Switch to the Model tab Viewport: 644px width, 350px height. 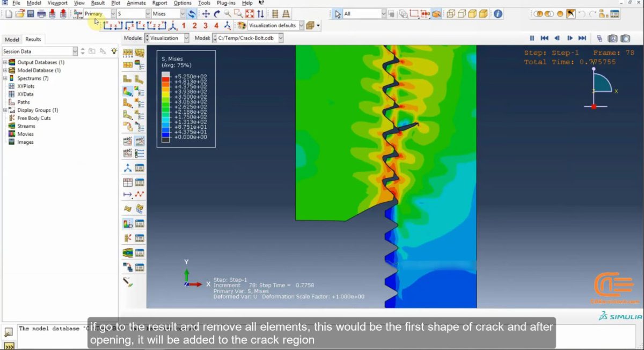coord(12,39)
